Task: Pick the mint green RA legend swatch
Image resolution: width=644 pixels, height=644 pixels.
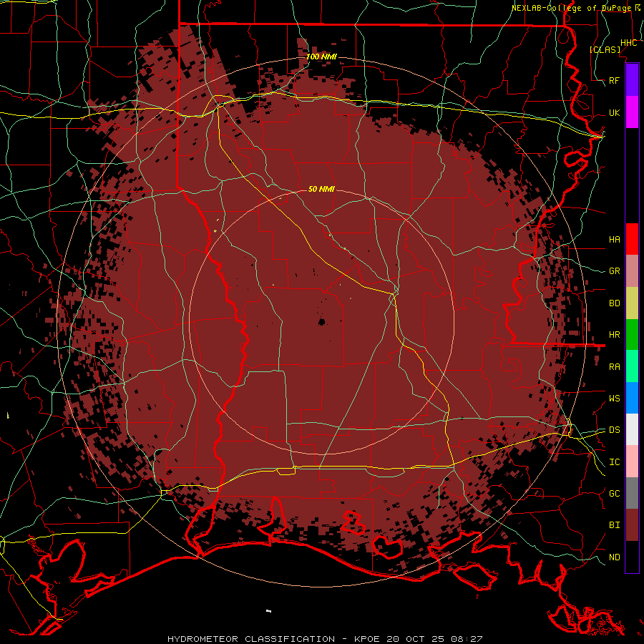Action: [x=632, y=366]
